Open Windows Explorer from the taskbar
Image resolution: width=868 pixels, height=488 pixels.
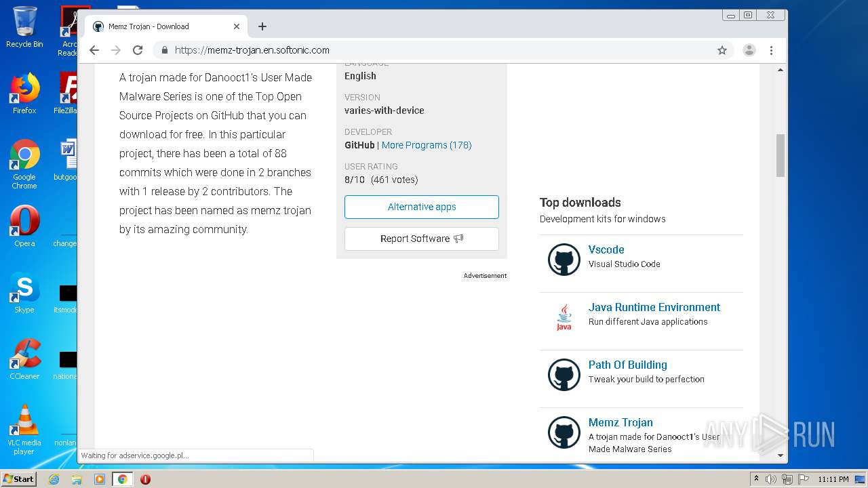tap(77, 479)
